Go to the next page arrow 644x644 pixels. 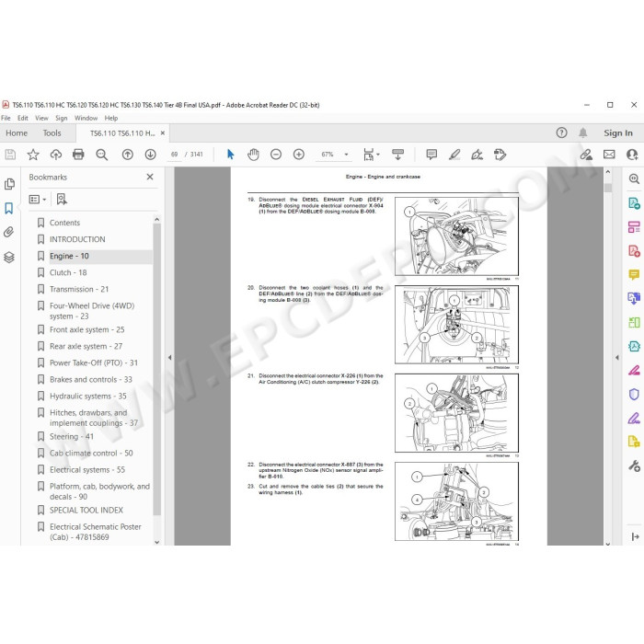[x=150, y=155]
